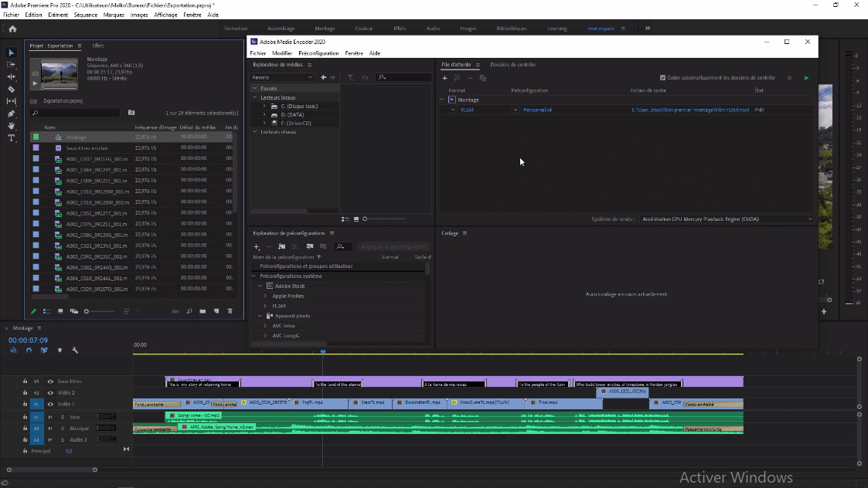The width and height of the screenshot is (868, 488).
Task: Open the Fichier menu in Media Encoder
Action: coord(257,53)
